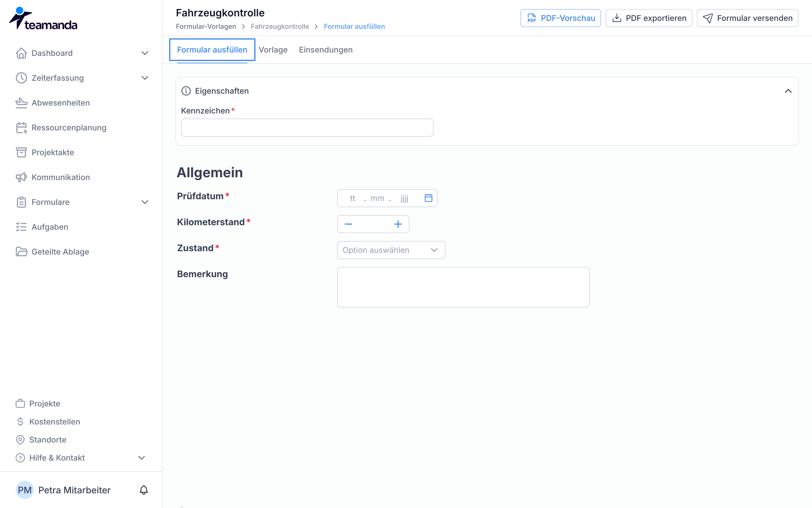This screenshot has height=508, width=812.
Task: Open the Zustand option dropdown
Action: point(391,250)
